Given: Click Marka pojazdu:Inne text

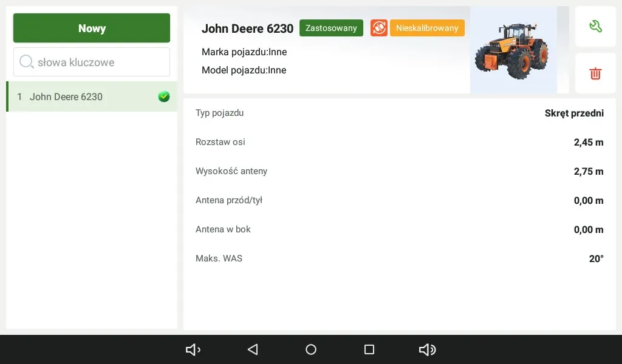Looking at the screenshot, I should click(x=244, y=52).
